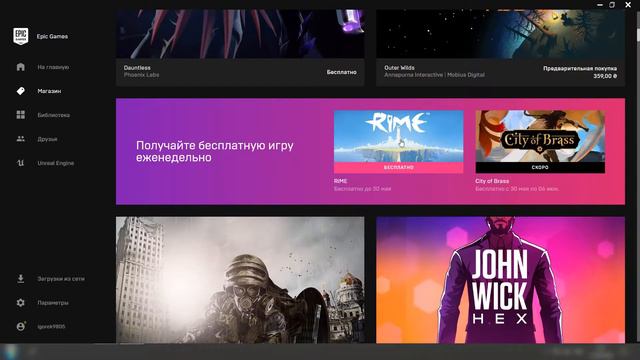
Task: Click the home icon in sidebar
Action: (x=20, y=67)
